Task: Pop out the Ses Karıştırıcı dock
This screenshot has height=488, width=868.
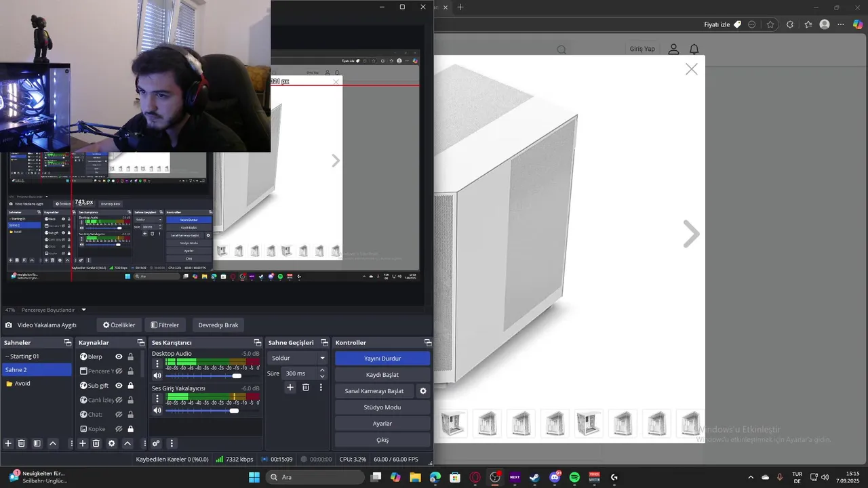Action: 257,343
